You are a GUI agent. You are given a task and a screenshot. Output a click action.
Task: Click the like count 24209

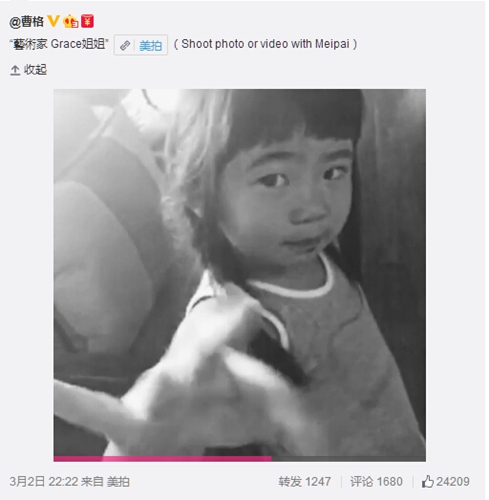coord(453,482)
